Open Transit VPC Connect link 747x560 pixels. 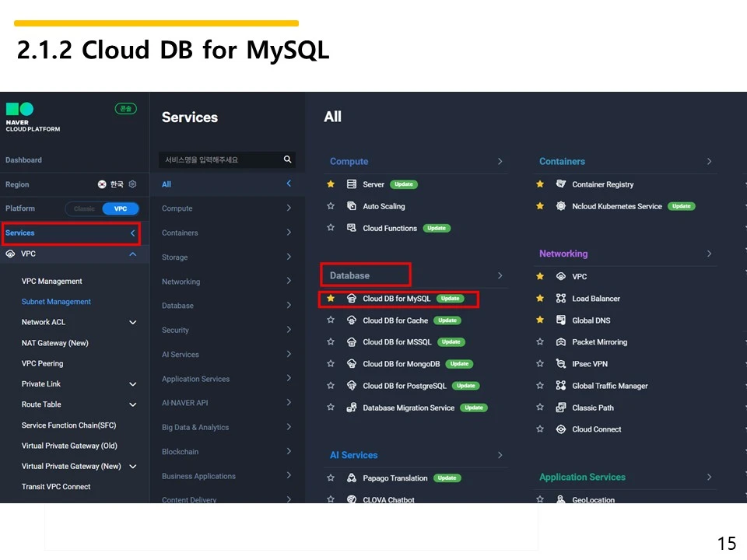pos(56,487)
